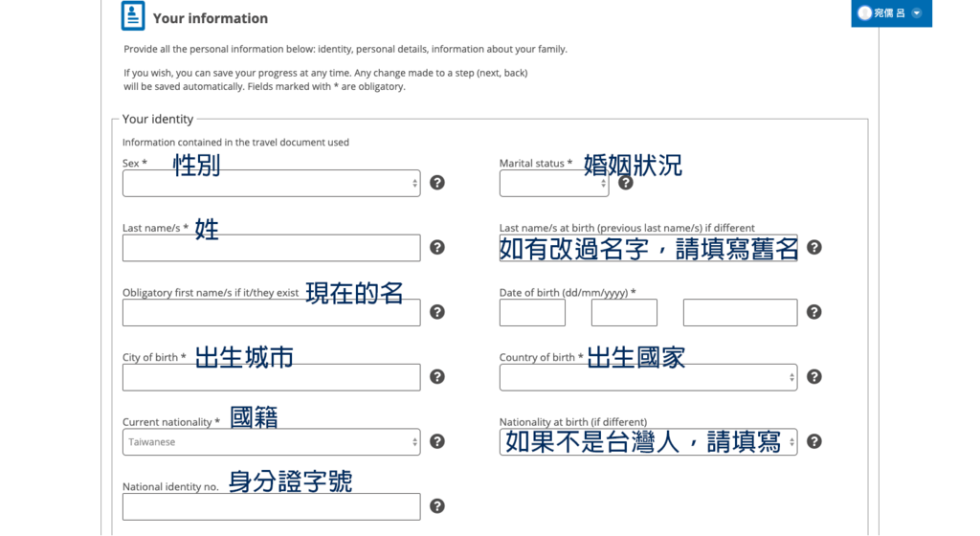Expand the Country of birth dropdown
Screen dimensions: 980x536
click(648, 377)
